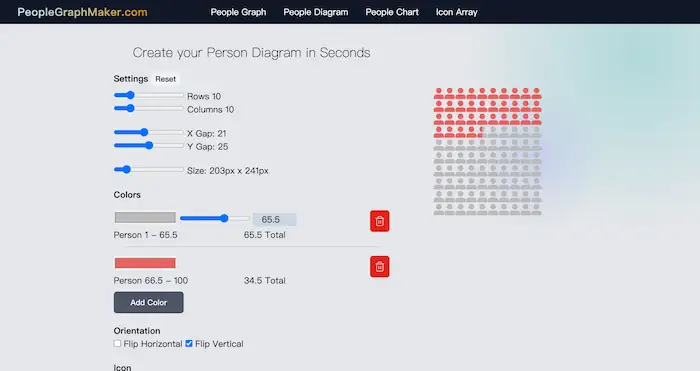The height and width of the screenshot is (371, 700).
Task: Go to People Graph page
Action: pos(238,12)
